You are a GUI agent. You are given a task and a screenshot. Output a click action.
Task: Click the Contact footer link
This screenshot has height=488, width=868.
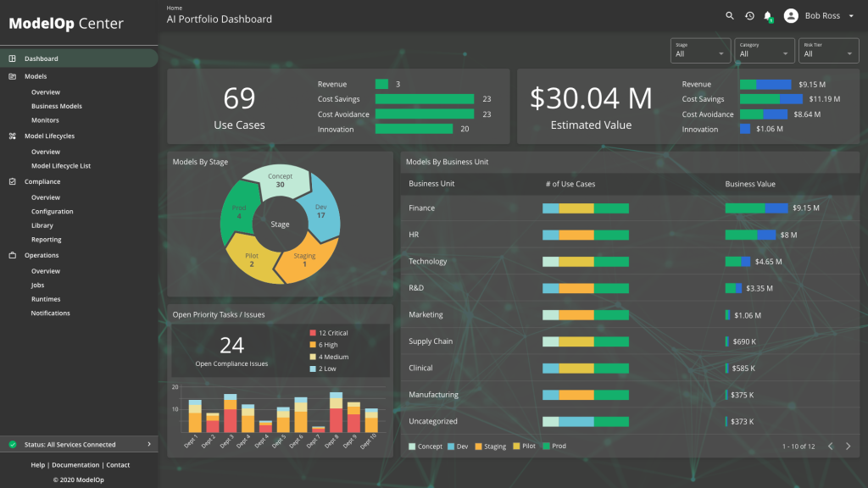point(118,465)
